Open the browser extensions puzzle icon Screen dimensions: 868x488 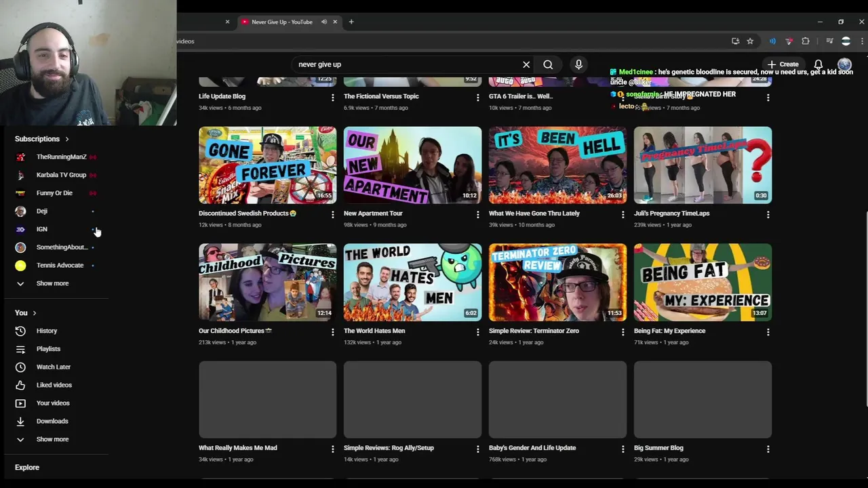806,41
